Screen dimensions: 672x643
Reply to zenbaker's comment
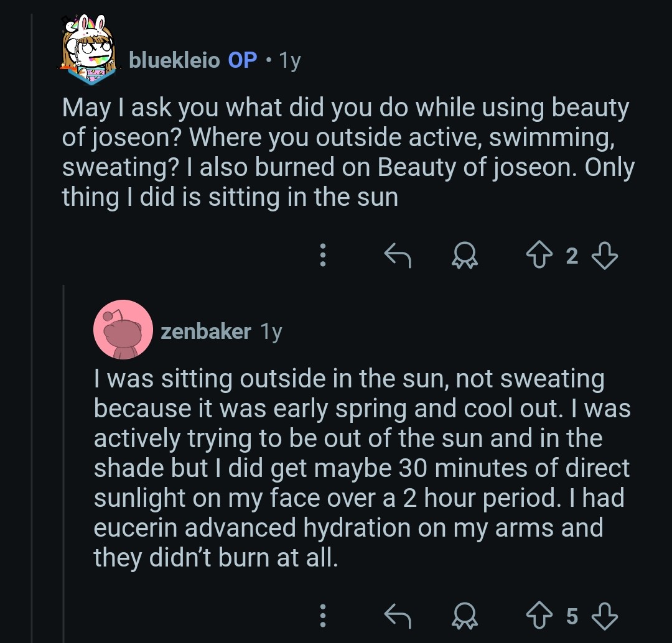click(x=398, y=616)
